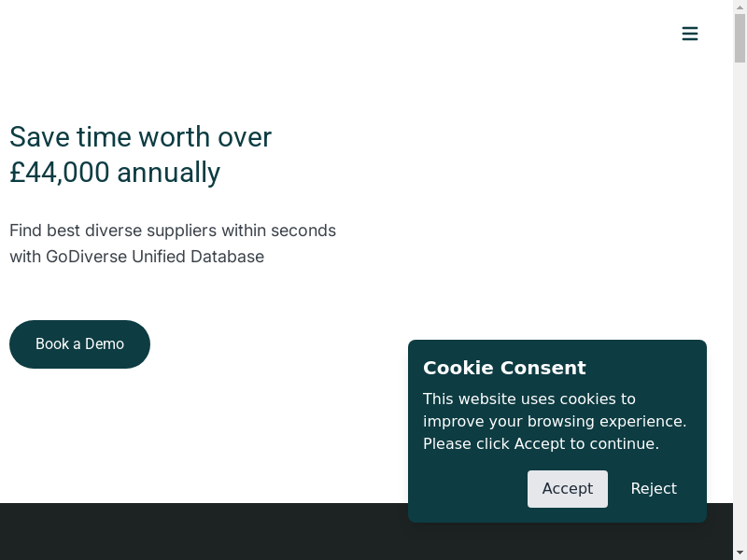Click the "Save time worth over" headline line
Image resolution: width=747 pixels, height=560 pixels.
(x=140, y=137)
